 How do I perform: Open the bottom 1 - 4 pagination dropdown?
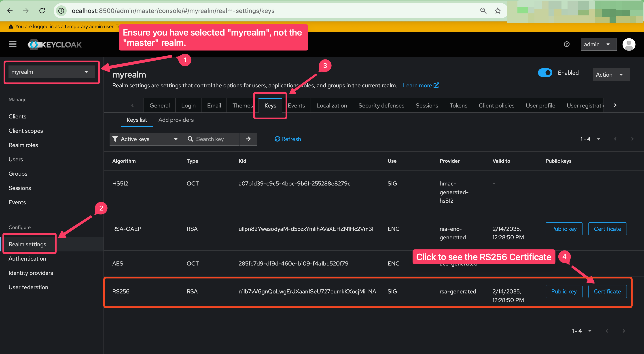[x=581, y=331]
